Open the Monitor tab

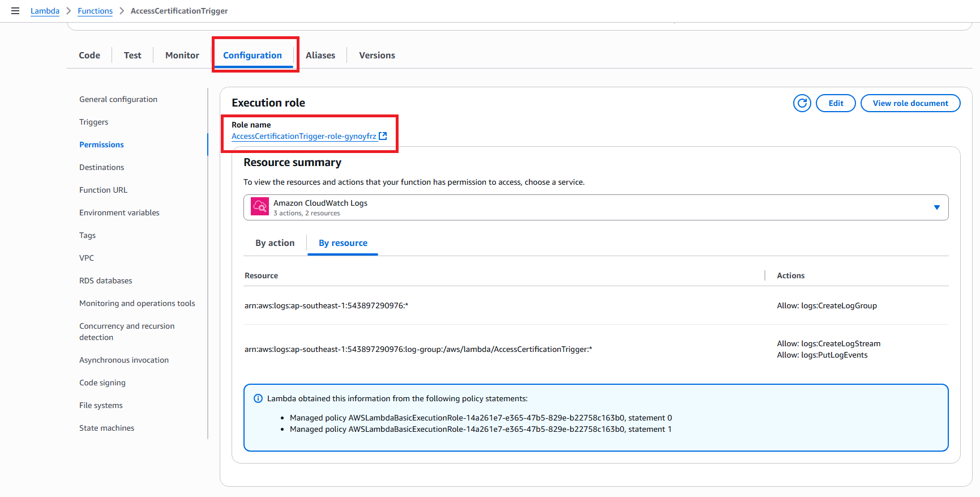point(182,55)
